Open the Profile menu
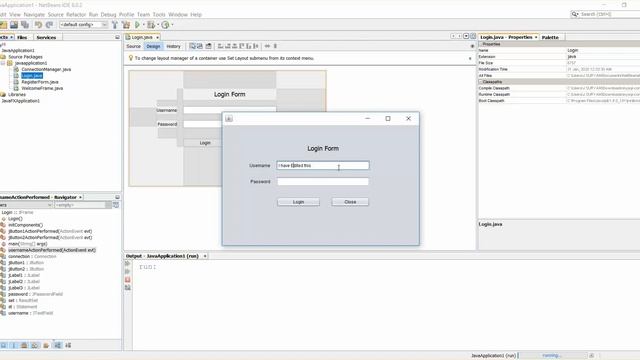This screenshot has width=640, height=360. pyautogui.click(x=126, y=14)
